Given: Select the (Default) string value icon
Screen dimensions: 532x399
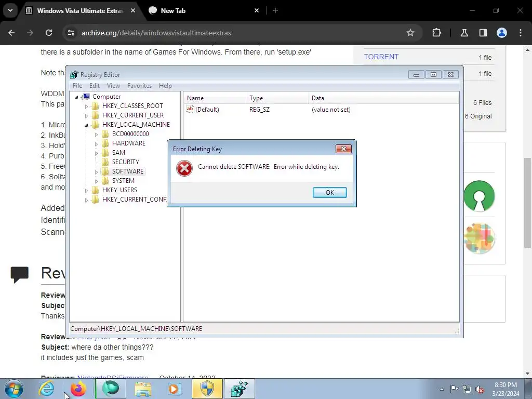Looking at the screenshot, I should tap(190, 109).
